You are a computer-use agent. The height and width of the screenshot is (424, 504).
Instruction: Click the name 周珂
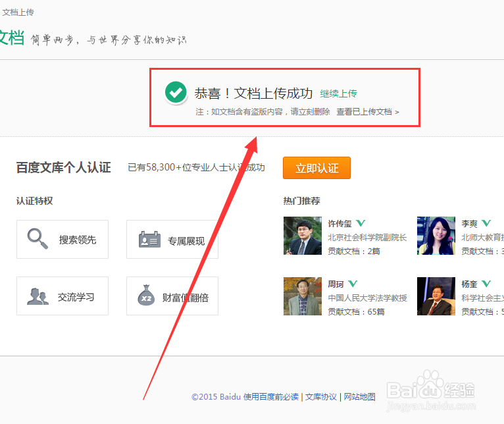point(336,284)
